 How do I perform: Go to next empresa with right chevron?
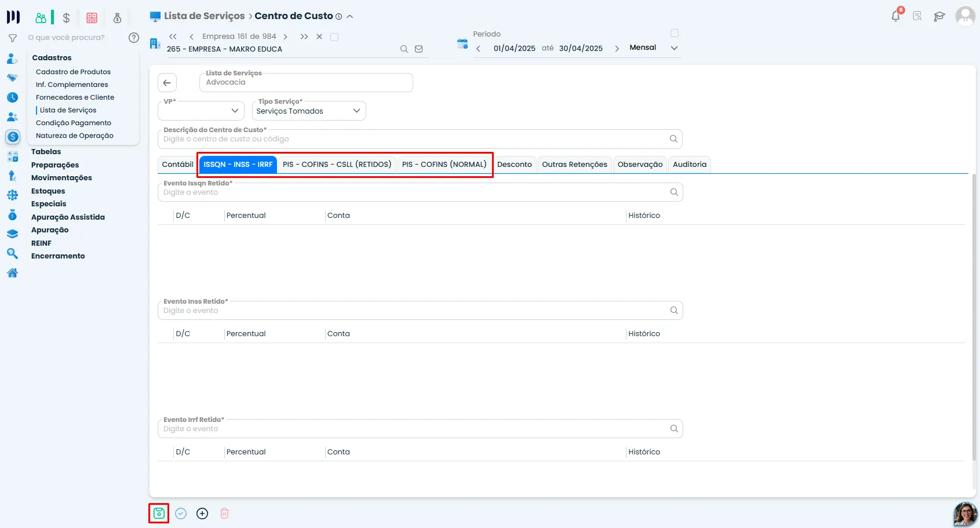pos(285,37)
